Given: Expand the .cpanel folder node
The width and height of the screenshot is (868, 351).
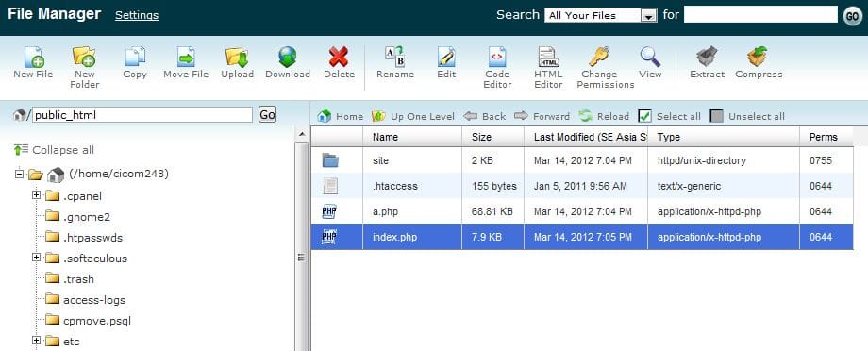Looking at the screenshot, I should click(x=37, y=195).
